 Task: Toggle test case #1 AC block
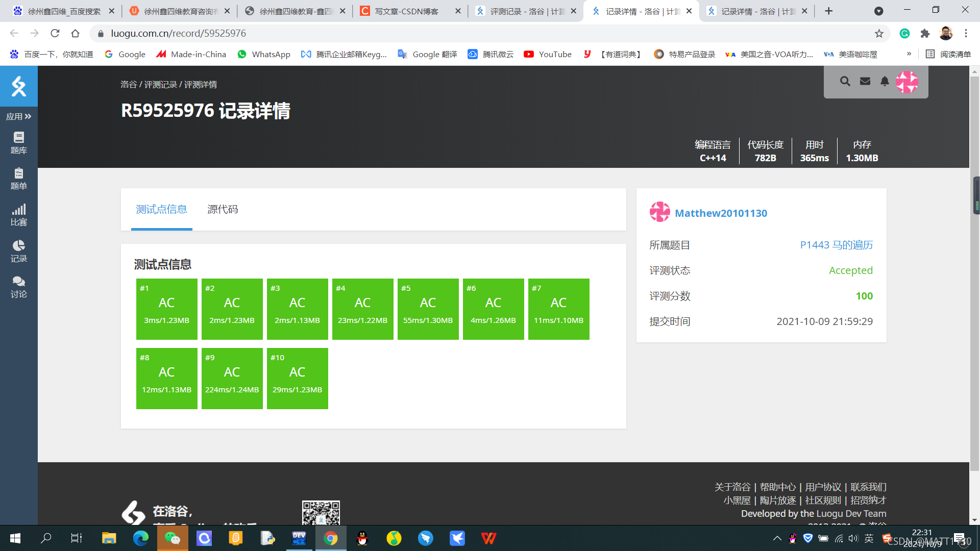point(166,309)
